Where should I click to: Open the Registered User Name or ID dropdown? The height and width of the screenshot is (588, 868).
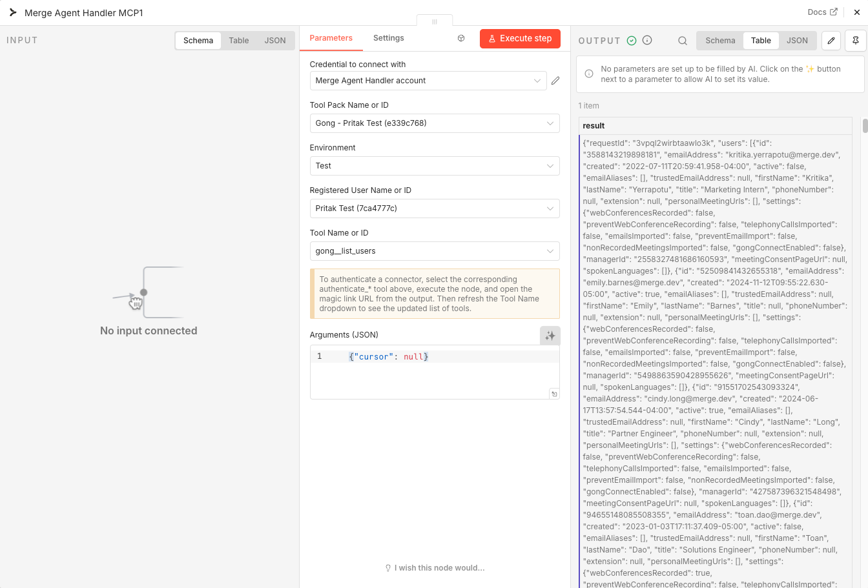pos(435,208)
